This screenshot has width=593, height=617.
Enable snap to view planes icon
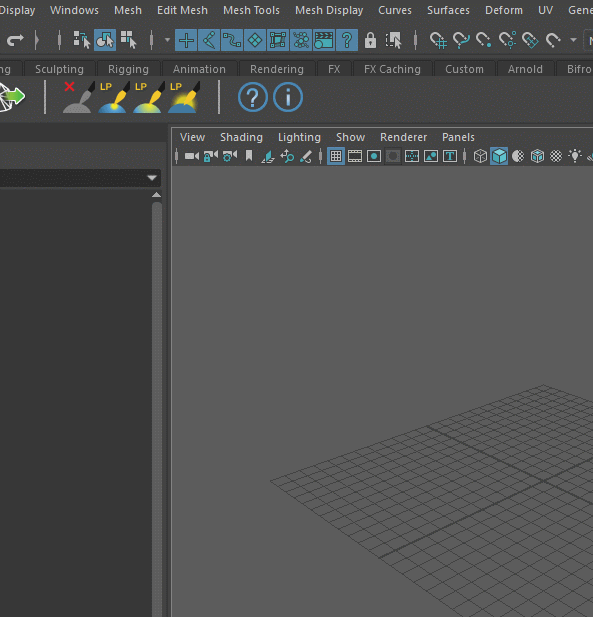530,40
